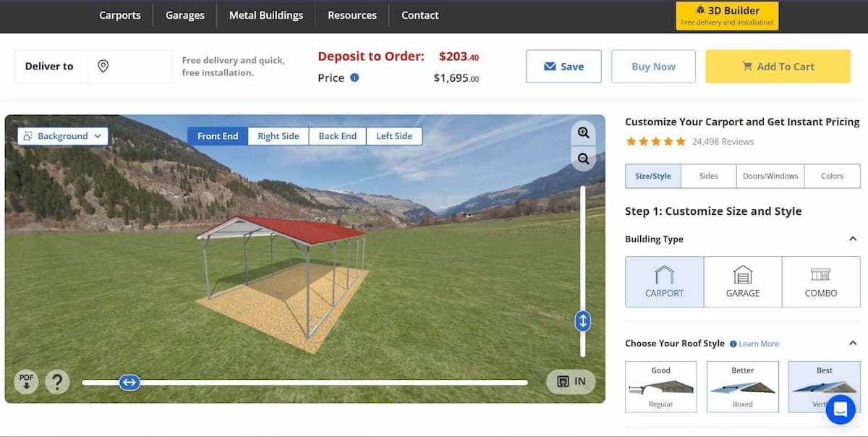Switch to the Right Side view

pyautogui.click(x=278, y=136)
